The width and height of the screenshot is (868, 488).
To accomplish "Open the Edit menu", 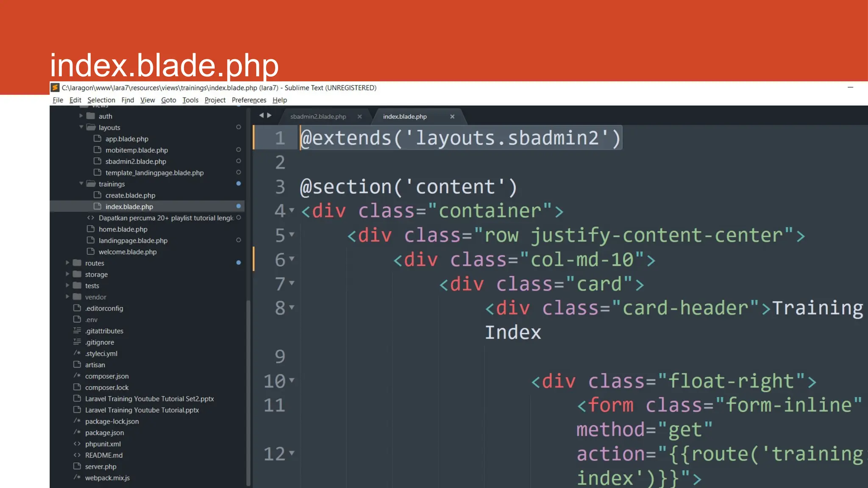I will click(x=75, y=100).
